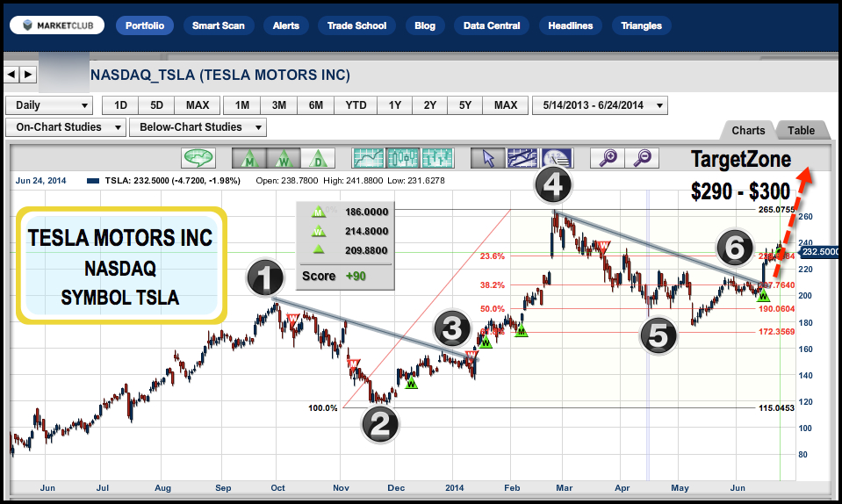This screenshot has height=504, width=842.
Task: Switch to OHLC bar chart type icon
Action: click(437, 158)
